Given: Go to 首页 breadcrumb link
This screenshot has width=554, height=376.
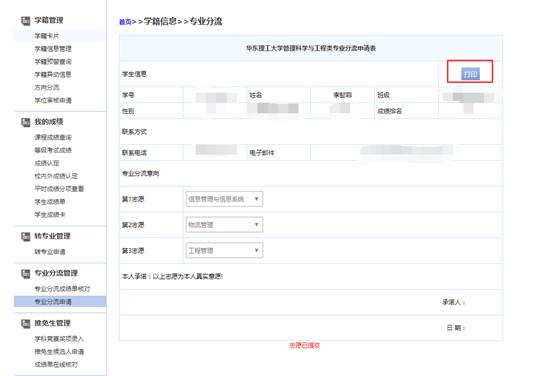Looking at the screenshot, I should (x=125, y=22).
